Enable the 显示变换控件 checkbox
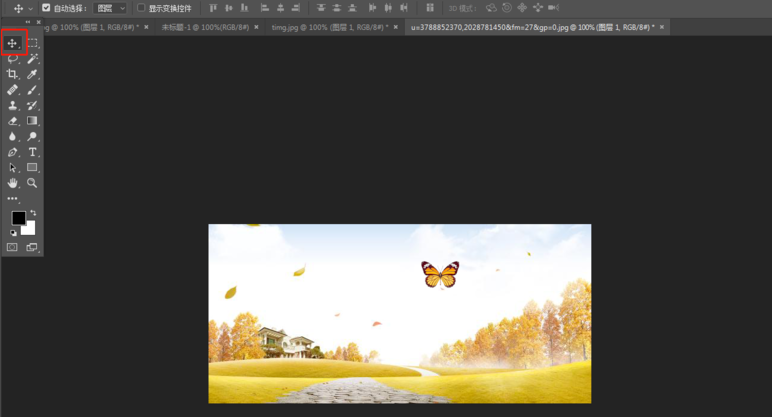 (141, 8)
